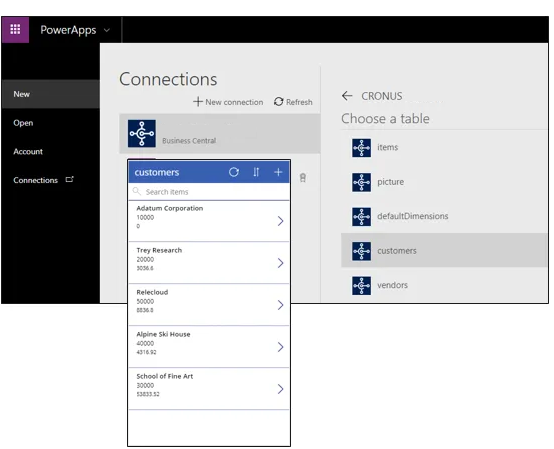Click the Search items field
Image resolution: width=554 pixels, height=449 pixels.
click(209, 192)
